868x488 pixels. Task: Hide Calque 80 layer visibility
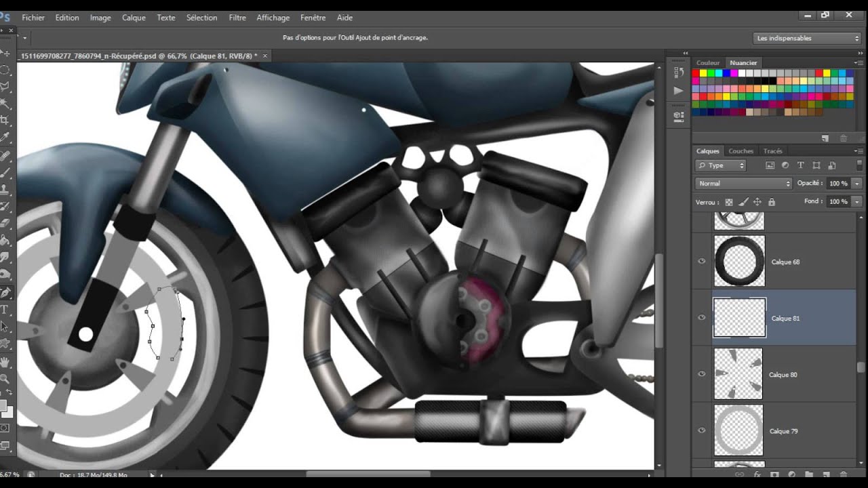[702, 374]
